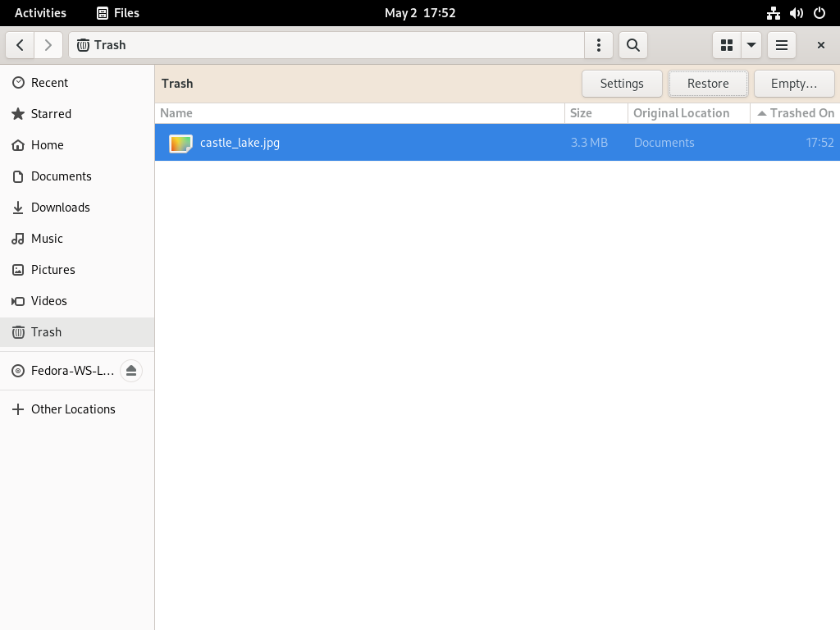Open Pictures in the sidebar
The image size is (840, 630).
pos(77,269)
